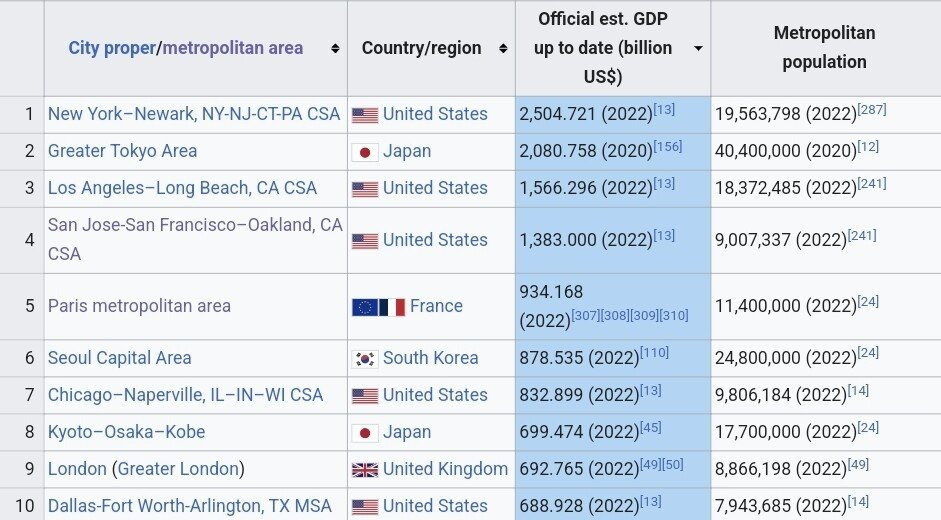Image resolution: width=941 pixels, height=520 pixels.
Task: Sort by City proper column arrows
Action: point(334,48)
